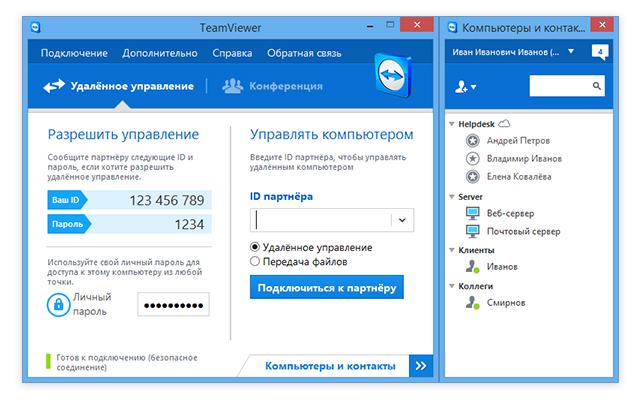Select the Передача файлов radio button
Screen dimensions: 641x401
coord(255,261)
